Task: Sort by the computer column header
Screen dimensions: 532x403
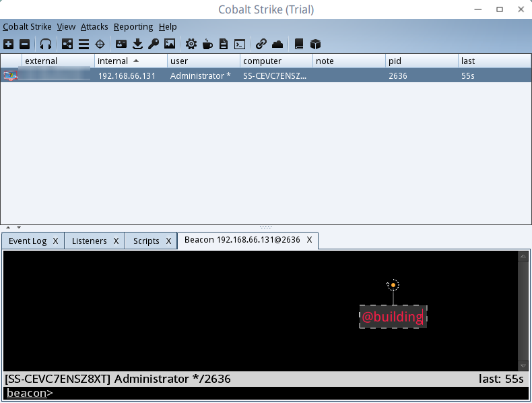Action: 276,61
